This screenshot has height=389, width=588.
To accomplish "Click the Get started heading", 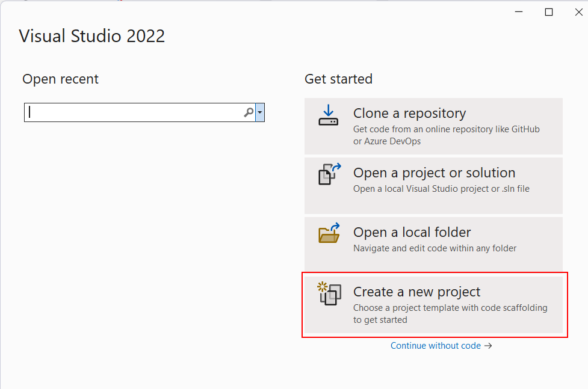I will [338, 79].
